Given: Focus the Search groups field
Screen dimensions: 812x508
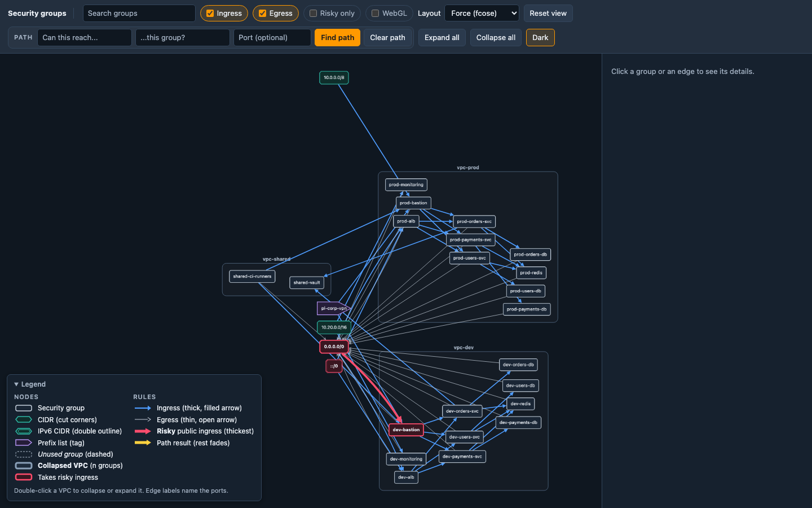Looking at the screenshot, I should 139,14.
